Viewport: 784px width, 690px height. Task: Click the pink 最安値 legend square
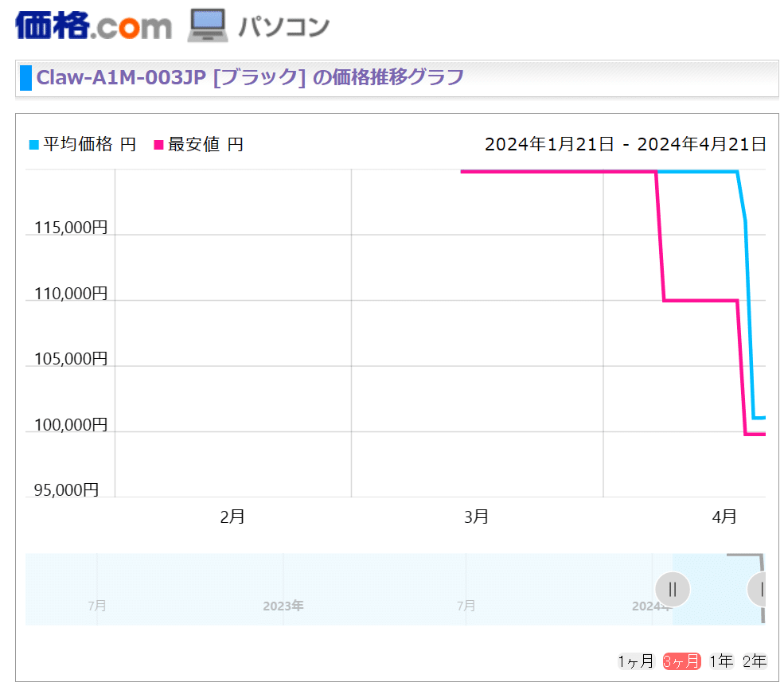(x=158, y=145)
